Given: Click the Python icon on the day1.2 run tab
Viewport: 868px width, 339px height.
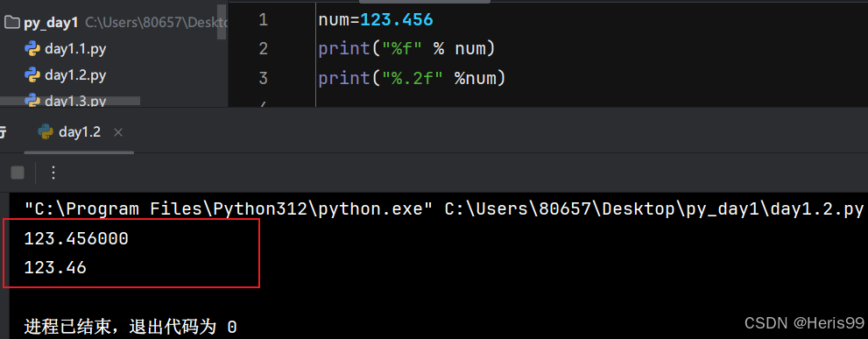Looking at the screenshot, I should [45, 131].
